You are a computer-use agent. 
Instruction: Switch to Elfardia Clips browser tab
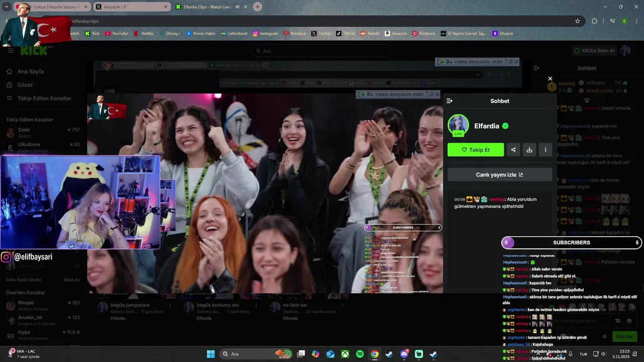(x=210, y=7)
